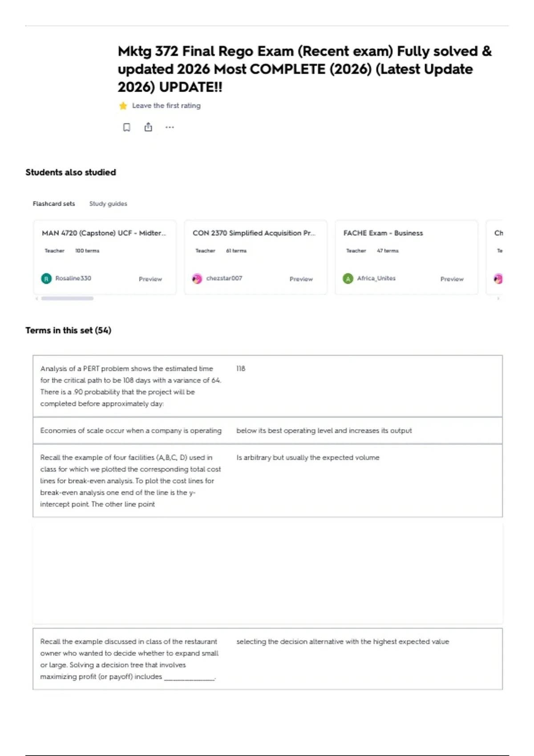The width and height of the screenshot is (534, 756).
Task: Switch to the Flashcard sets tab
Action: [x=54, y=204]
